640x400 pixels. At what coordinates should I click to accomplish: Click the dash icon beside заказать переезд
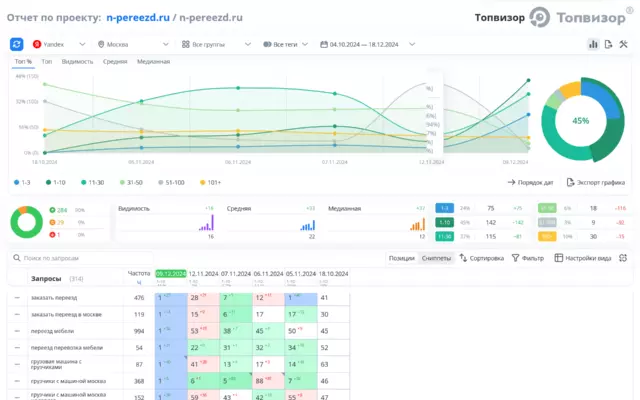click(17, 298)
